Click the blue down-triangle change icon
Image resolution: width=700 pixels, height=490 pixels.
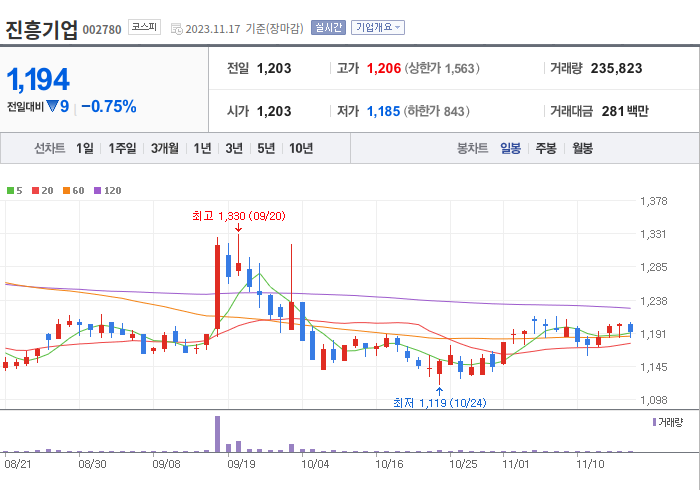(52, 106)
